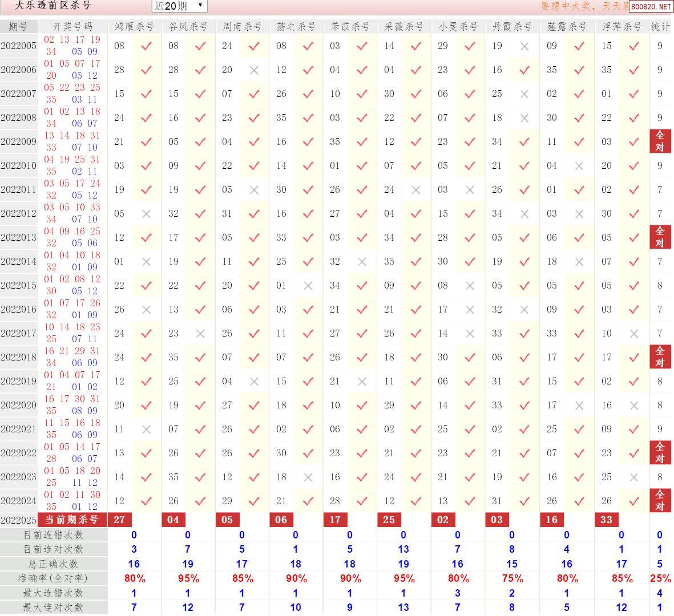Select the 周南杀号 column header
The width and height of the screenshot is (674, 616).
(243, 27)
